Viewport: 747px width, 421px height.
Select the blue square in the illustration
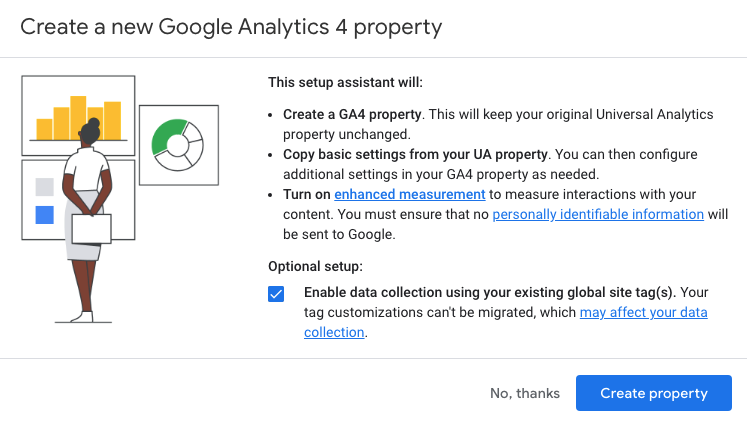44,215
